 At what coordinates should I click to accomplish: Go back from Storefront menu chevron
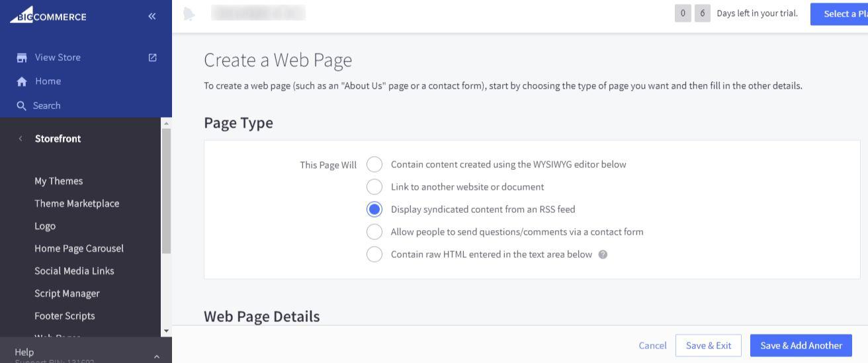(21, 139)
